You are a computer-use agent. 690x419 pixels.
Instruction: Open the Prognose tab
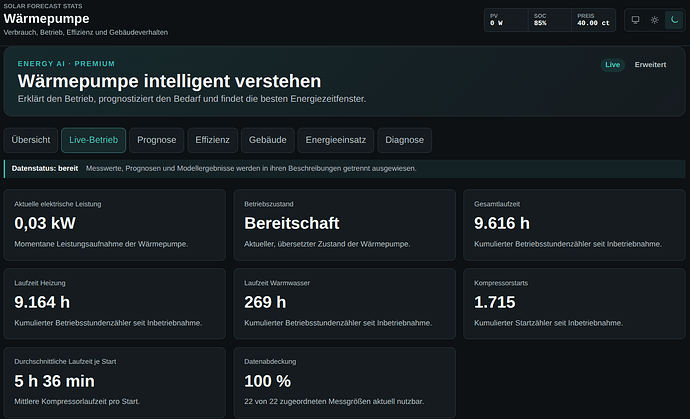[157, 140]
